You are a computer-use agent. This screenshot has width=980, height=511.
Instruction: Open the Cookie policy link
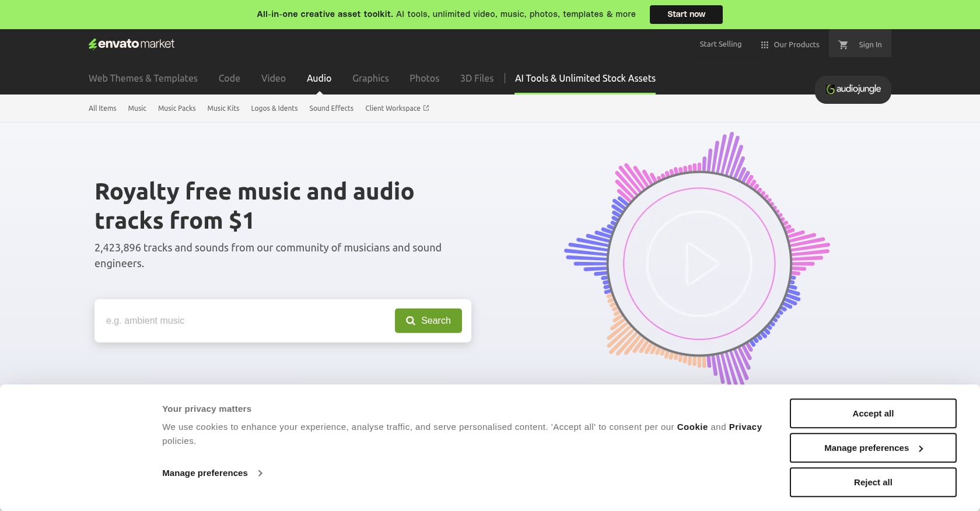(x=692, y=427)
